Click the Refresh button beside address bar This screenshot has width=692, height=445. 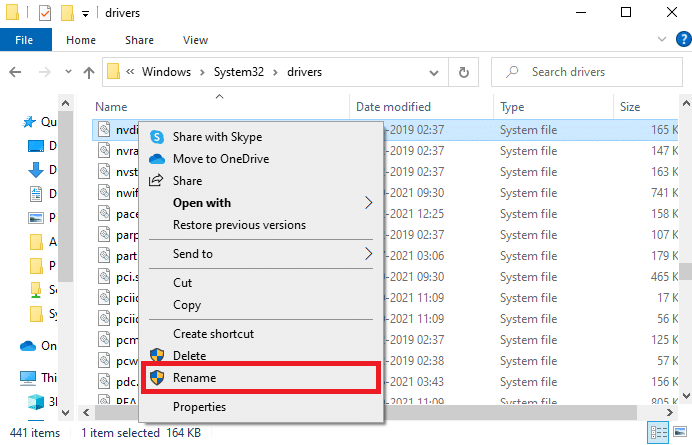pos(464,72)
